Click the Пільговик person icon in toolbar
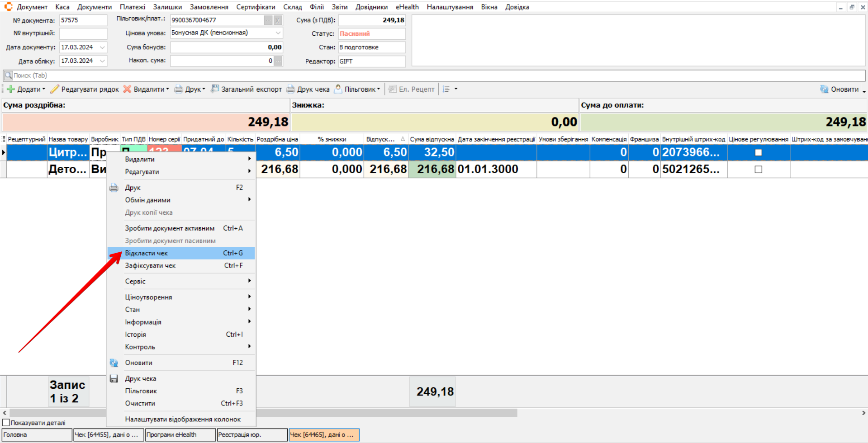 pos(338,89)
